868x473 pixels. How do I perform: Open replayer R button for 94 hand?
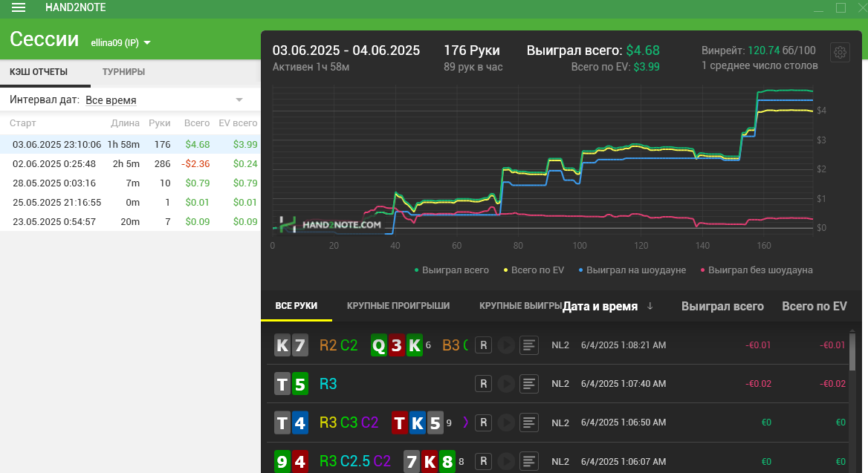point(483,461)
